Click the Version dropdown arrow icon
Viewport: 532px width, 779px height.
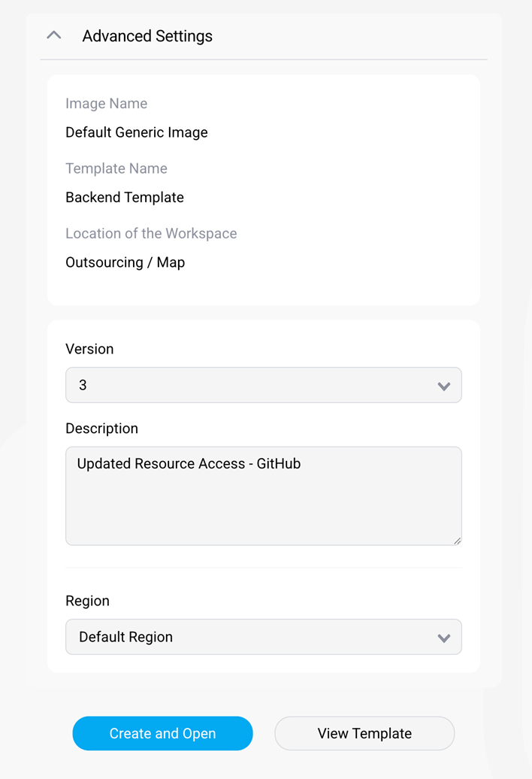pyautogui.click(x=443, y=386)
